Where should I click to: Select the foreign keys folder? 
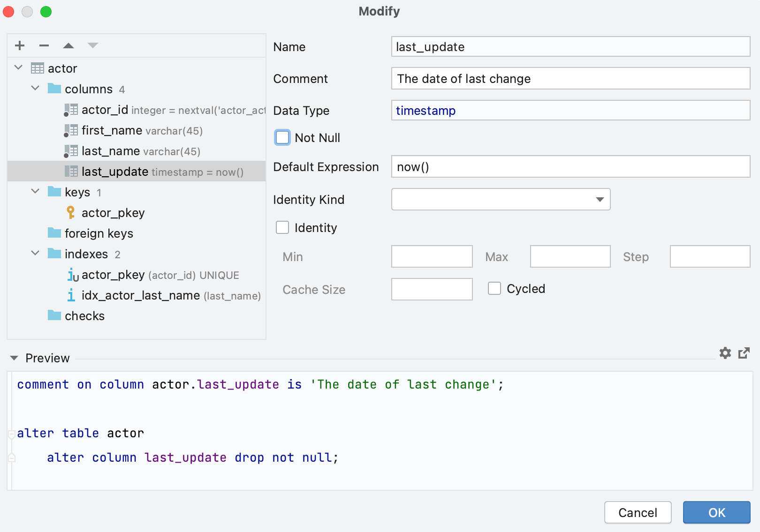[99, 233]
